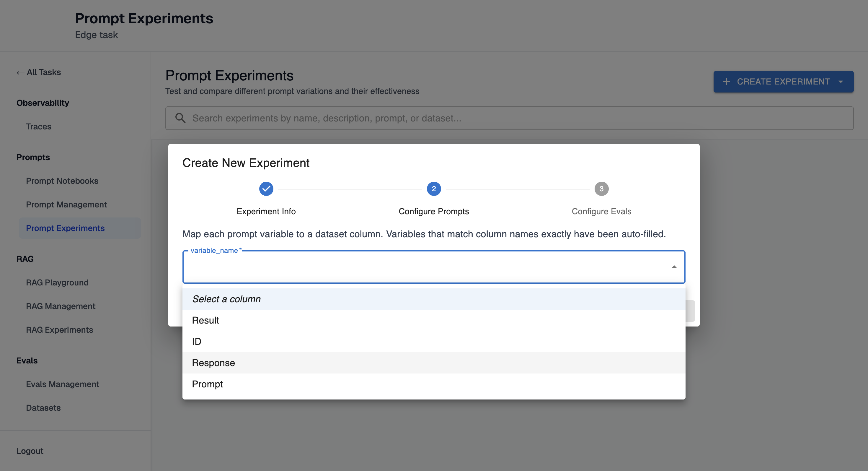This screenshot has height=471, width=868.
Task: Open RAG Playground from sidebar
Action: click(57, 282)
